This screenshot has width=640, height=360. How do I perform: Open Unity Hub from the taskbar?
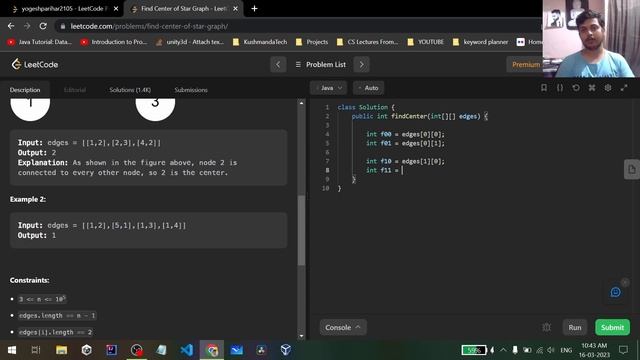[86, 350]
